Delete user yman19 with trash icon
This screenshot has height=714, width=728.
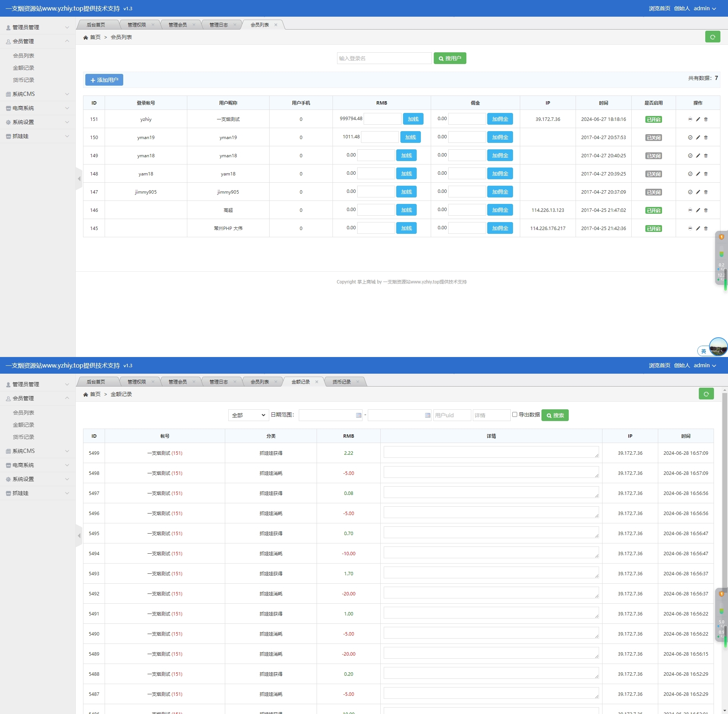[706, 137]
